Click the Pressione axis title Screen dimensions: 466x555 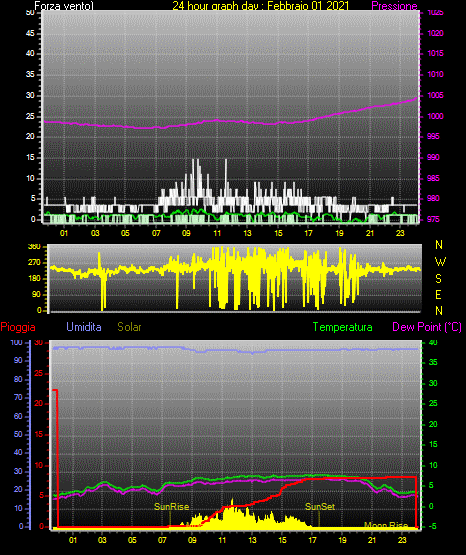click(394, 6)
